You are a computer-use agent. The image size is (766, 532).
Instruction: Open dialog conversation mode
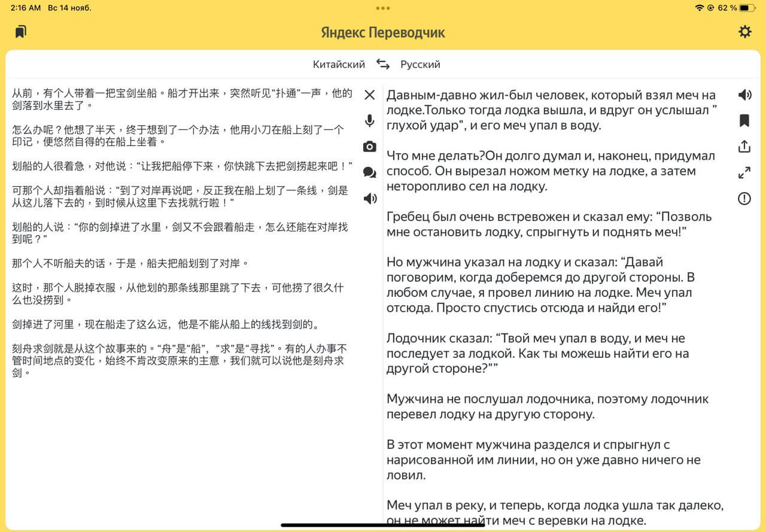[x=370, y=173]
